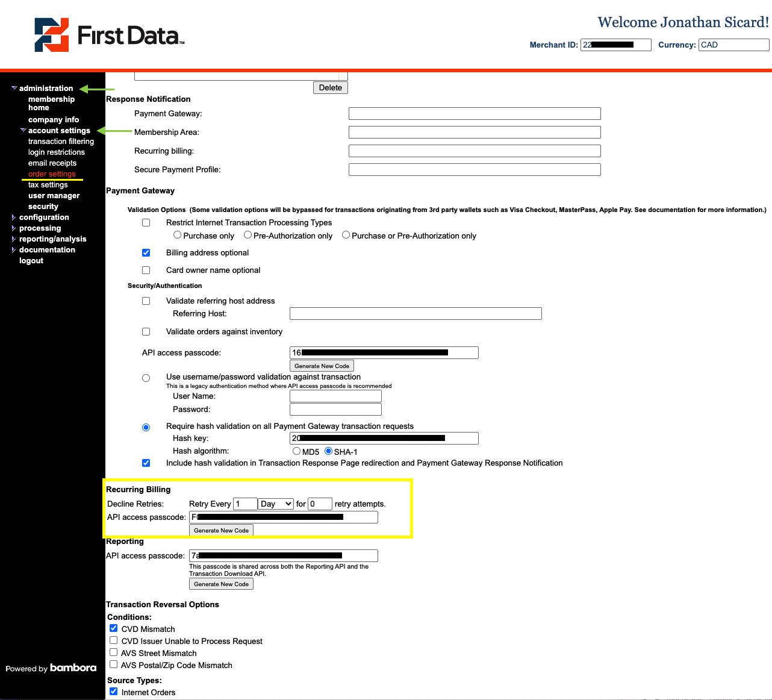The image size is (772, 700).
Task: Click the Delete button
Action: (331, 87)
